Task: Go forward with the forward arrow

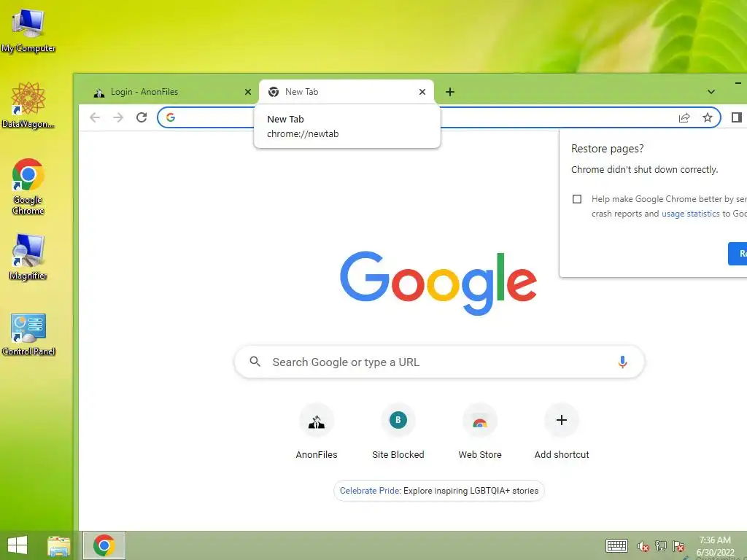Action: 118,117
